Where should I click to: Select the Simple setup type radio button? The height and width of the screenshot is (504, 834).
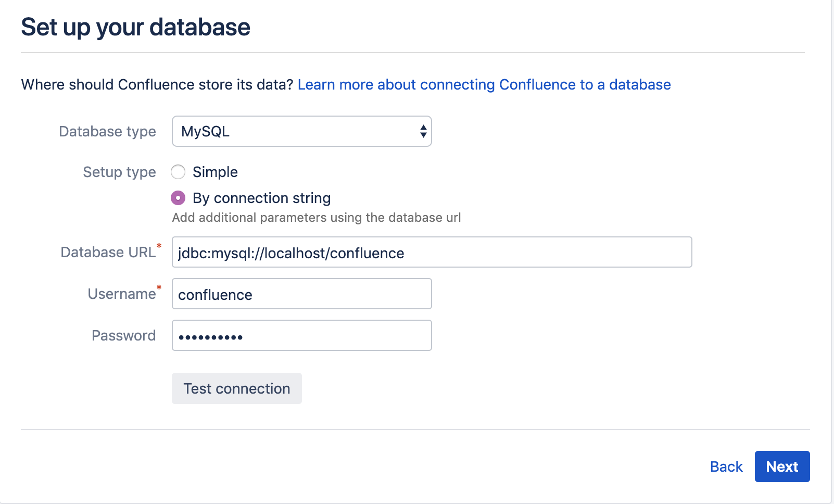178,172
